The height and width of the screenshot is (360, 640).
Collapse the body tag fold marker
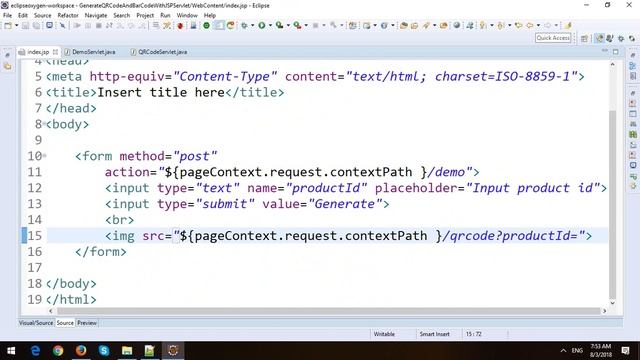tap(44, 123)
